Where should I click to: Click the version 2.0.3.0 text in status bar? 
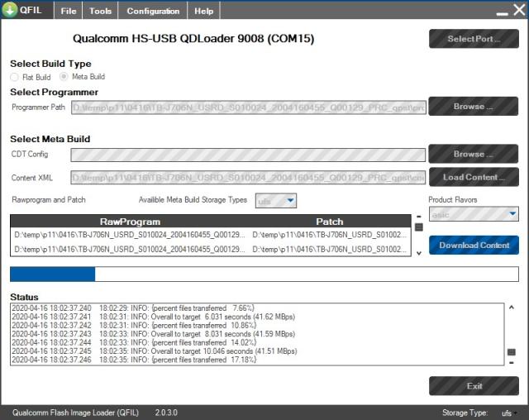point(166,413)
